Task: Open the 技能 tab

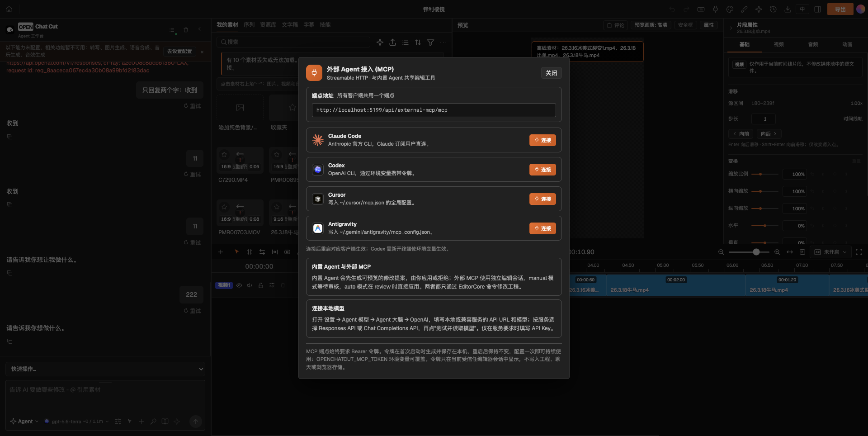Action: [x=325, y=25]
